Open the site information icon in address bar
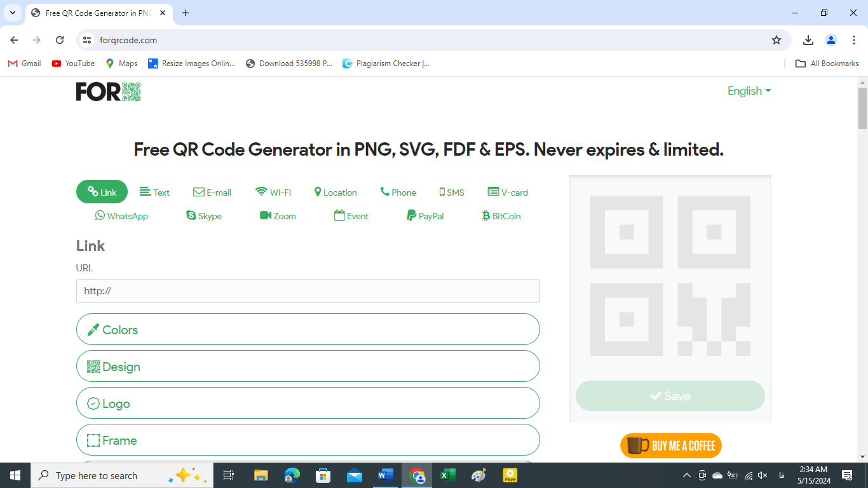Screen dimensions: 868x488 (x=88, y=40)
